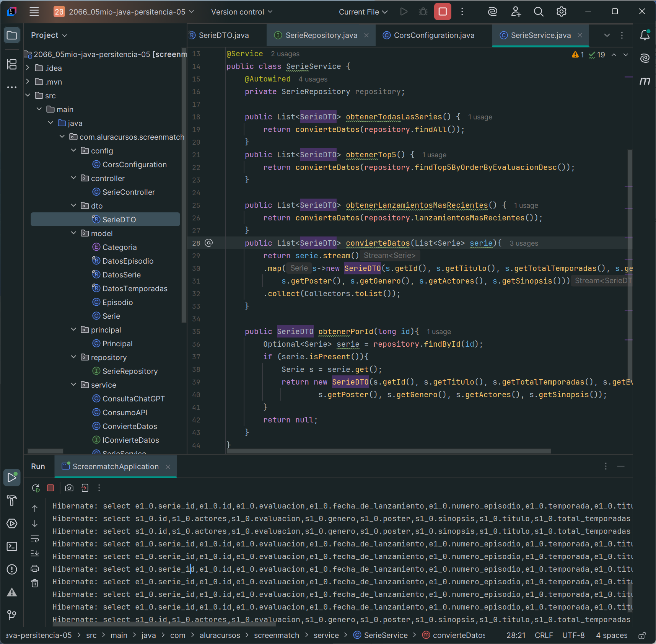The width and height of the screenshot is (656, 644).
Task: Open the Run tool window icon
Action: 12,477
